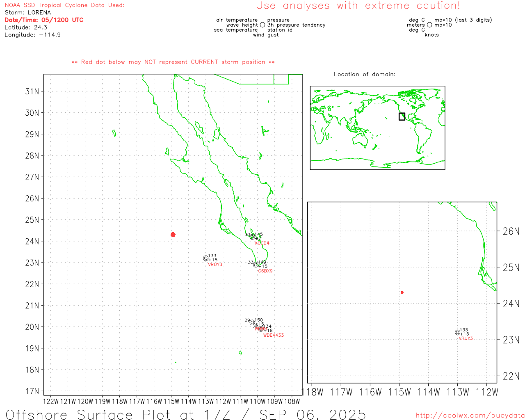Click pressure value 149 near C6BX9
The height and width of the screenshot is (420, 525).
262,262
